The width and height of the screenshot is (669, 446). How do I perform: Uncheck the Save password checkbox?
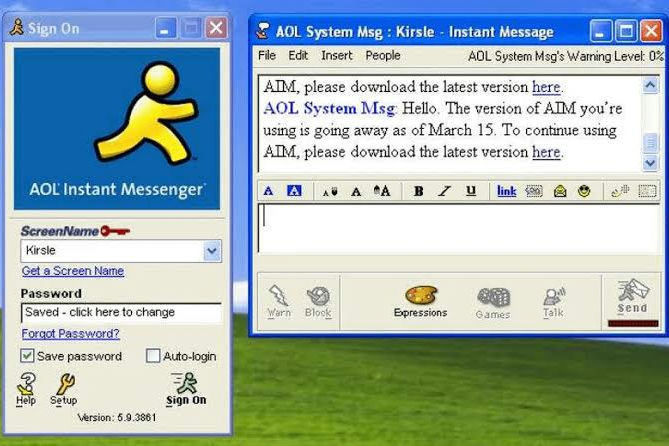tap(28, 356)
